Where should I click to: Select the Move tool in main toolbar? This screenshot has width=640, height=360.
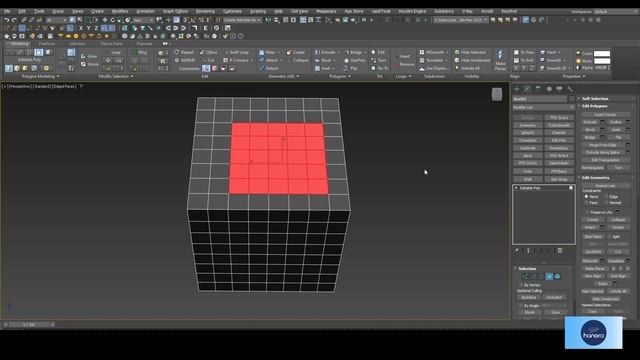104,20
